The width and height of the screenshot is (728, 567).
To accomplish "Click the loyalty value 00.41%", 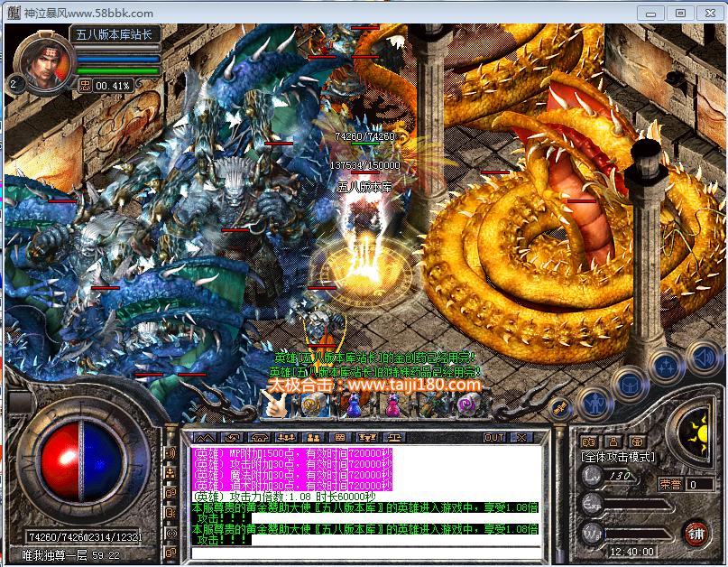I will [113, 86].
